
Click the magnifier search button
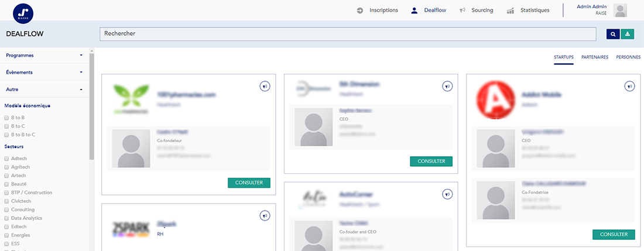pyautogui.click(x=612, y=34)
